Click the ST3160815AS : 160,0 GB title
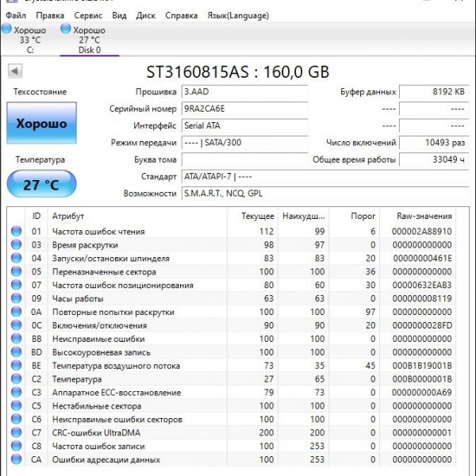The height and width of the screenshot is (476, 476). tap(238, 72)
